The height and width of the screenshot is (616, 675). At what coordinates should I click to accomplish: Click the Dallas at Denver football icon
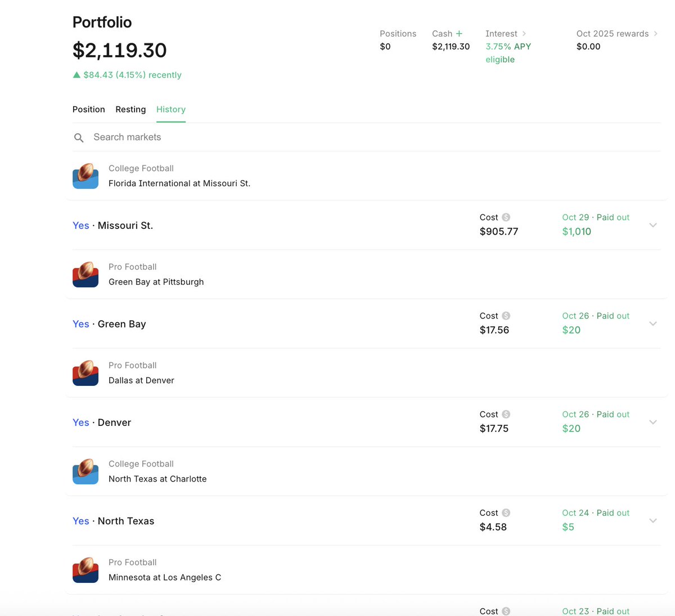[85, 373]
